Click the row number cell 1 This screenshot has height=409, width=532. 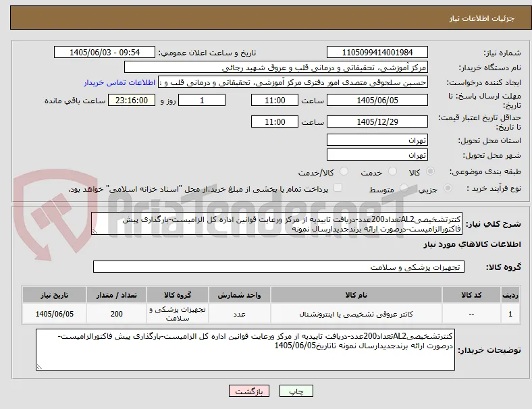[510, 314]
